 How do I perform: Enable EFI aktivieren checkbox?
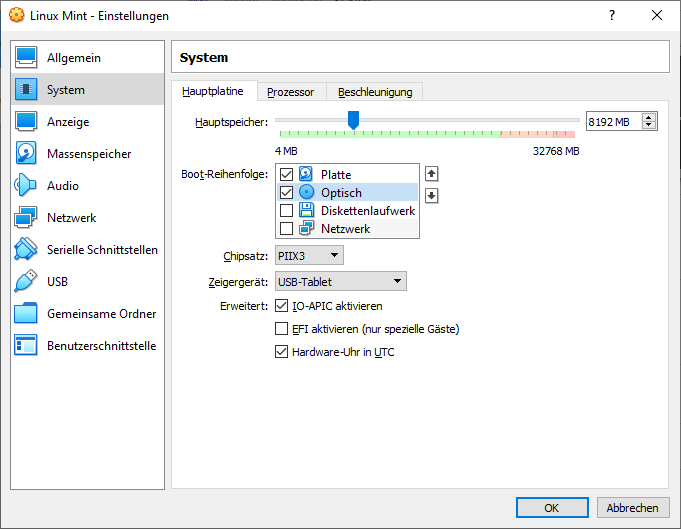[281, 329]
